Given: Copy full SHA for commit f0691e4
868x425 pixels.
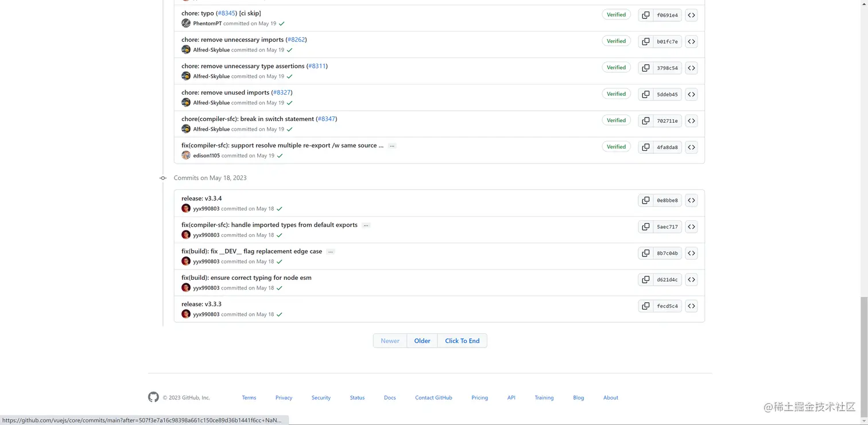Looking at the screenshot, I should (646, 15).
